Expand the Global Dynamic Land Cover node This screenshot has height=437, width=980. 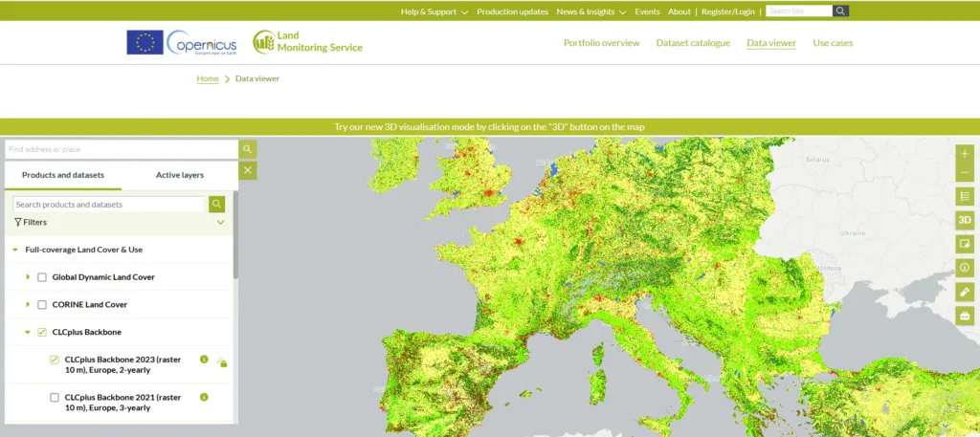point(28,277)
